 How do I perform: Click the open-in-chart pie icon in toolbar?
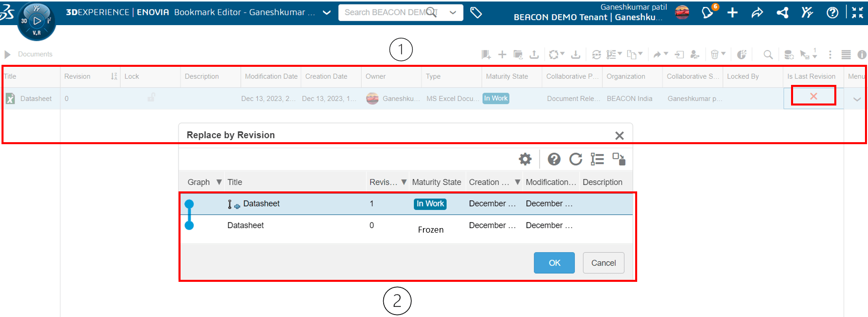click(x=741, y=54)
